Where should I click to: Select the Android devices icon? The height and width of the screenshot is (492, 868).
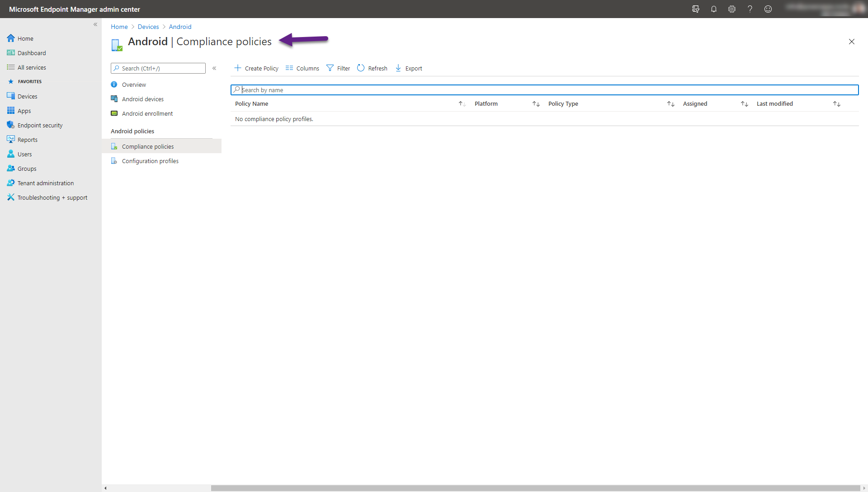tap(114, 99)
